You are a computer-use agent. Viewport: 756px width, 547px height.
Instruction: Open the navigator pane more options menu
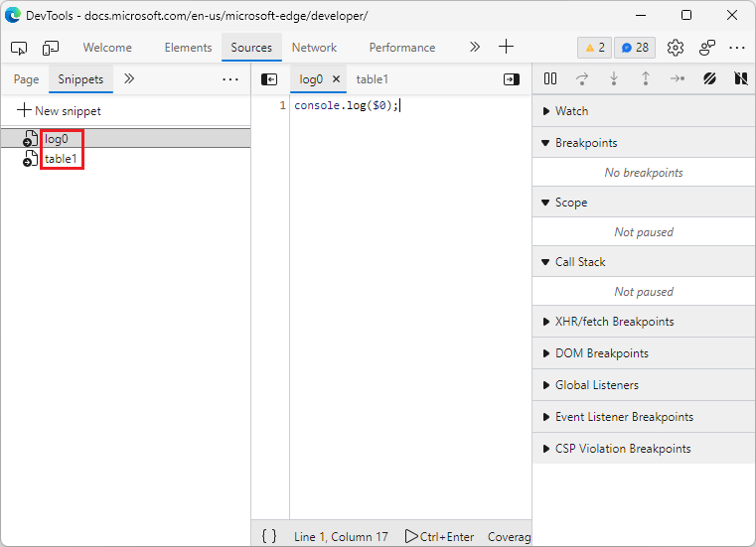(x=230, y=79)
